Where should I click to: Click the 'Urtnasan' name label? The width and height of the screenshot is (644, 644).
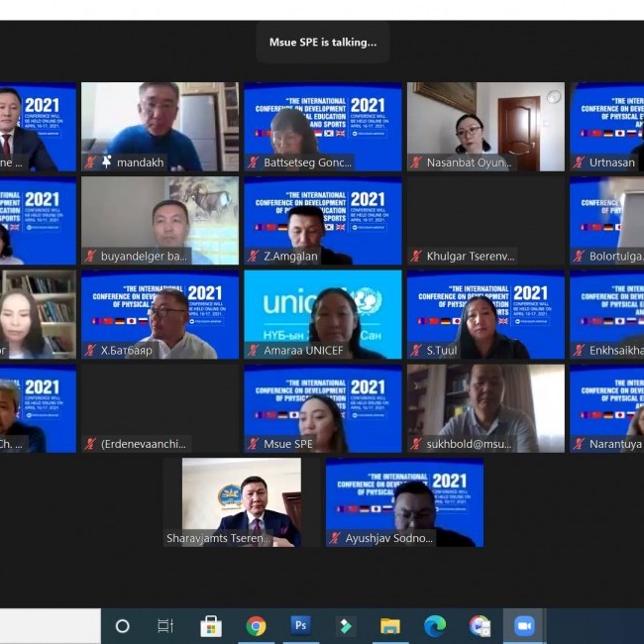(x=612, y=162)
